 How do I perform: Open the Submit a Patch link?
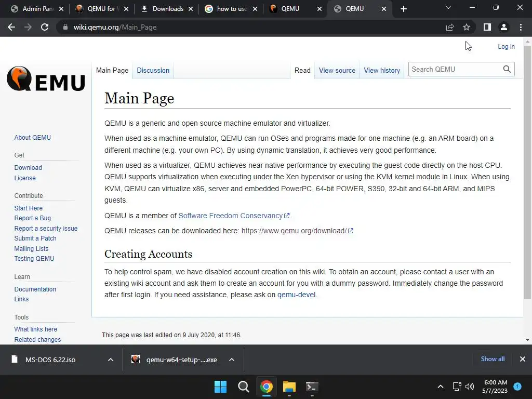tap(35, 238)
